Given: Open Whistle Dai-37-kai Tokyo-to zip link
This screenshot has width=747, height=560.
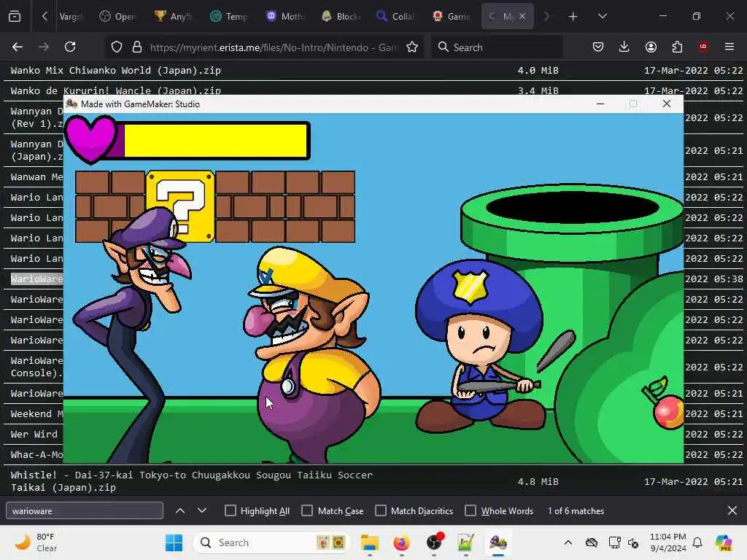Looking at the screenshot, I should (x=192, y=481).
